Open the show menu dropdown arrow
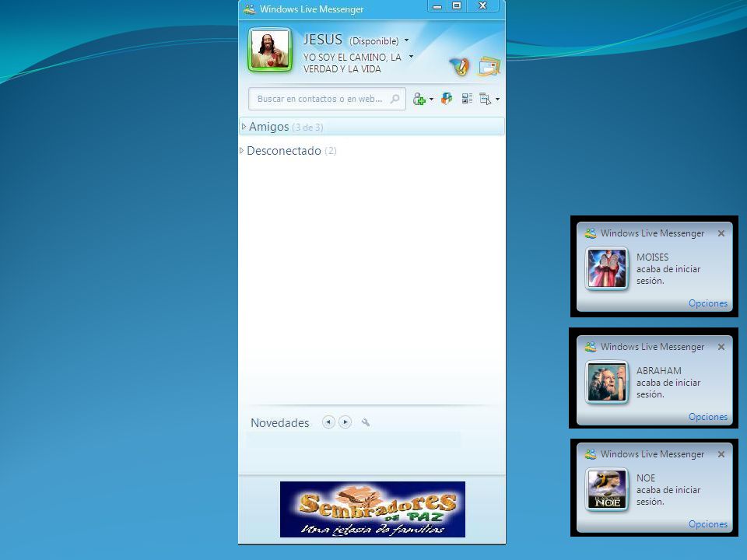Image resolution: width=747 pixels, height=560 pixels. pyautogui.click(x=497, y=99)
